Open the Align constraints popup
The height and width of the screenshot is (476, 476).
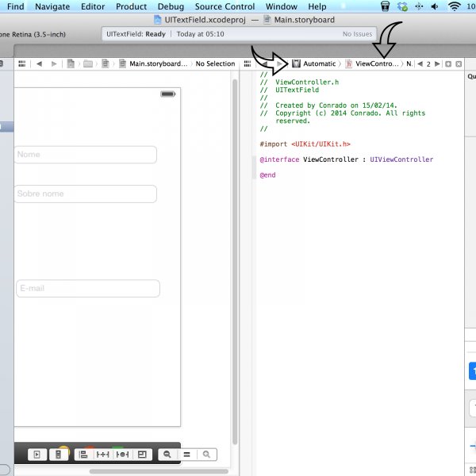tap(83, 455)
